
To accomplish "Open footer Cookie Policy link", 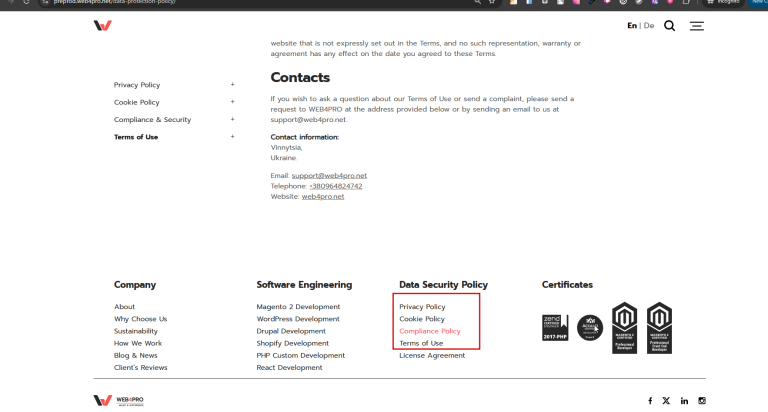I will 422,319.
